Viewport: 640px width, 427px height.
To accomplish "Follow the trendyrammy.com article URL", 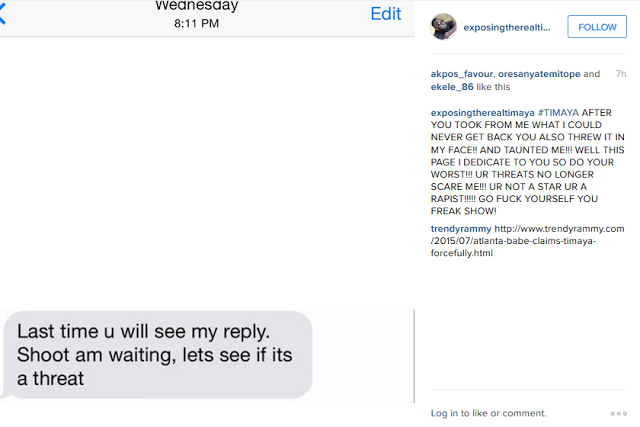I will pyautogui.click(x=537, y=240).
